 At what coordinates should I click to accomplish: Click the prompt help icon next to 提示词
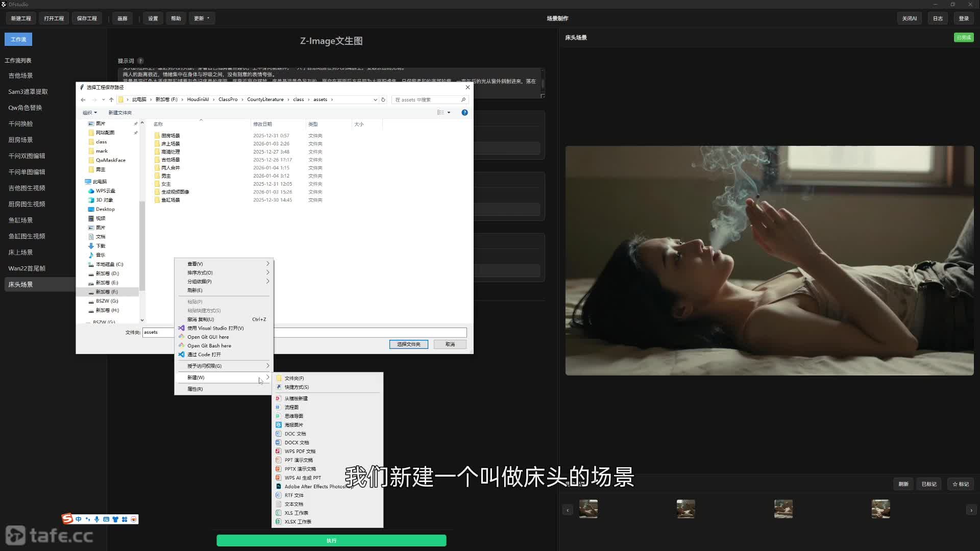(140, 61)
